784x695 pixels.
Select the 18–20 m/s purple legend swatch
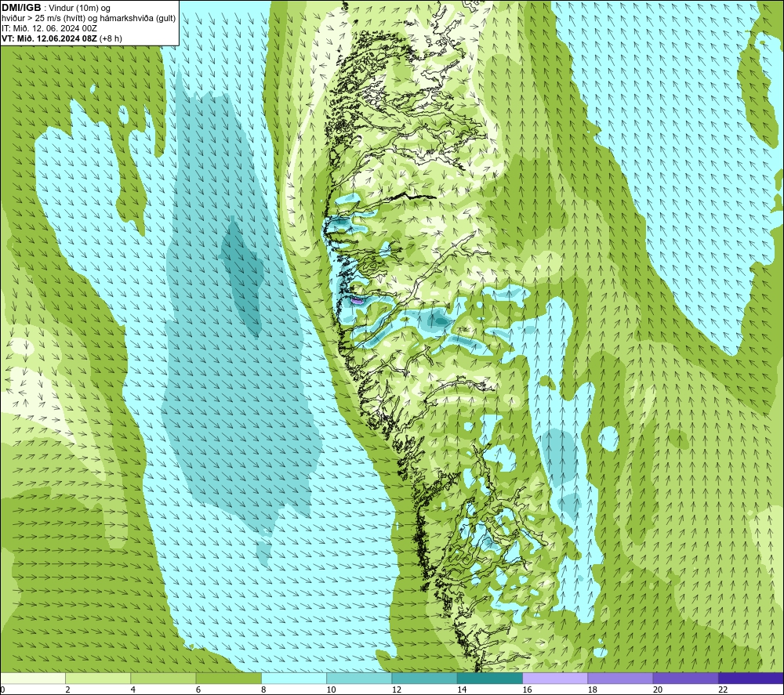tap(620, 678)
